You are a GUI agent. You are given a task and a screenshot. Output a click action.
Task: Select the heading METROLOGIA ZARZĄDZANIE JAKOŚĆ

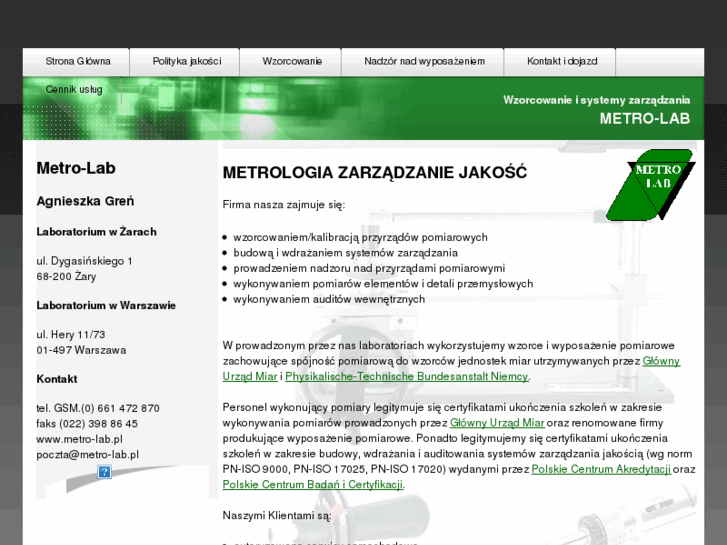(x=375, y=172)
